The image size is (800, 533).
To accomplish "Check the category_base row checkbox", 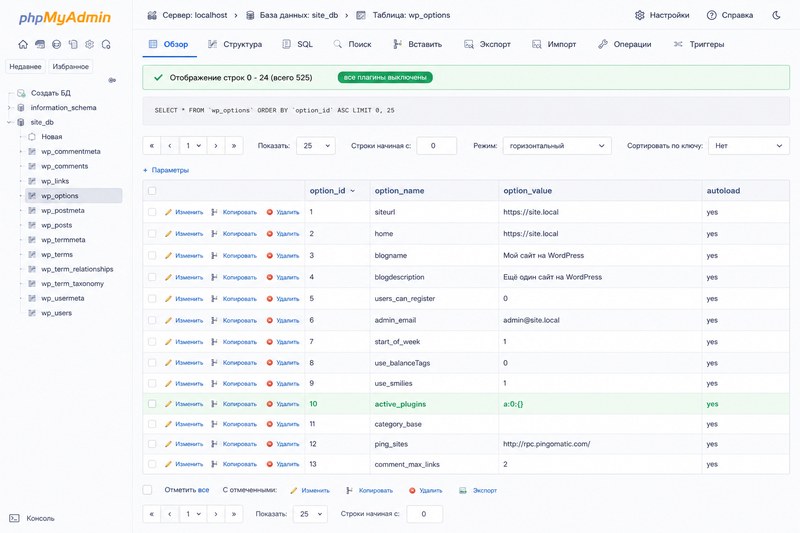I will pyautogui.click(x=152, y=424).
